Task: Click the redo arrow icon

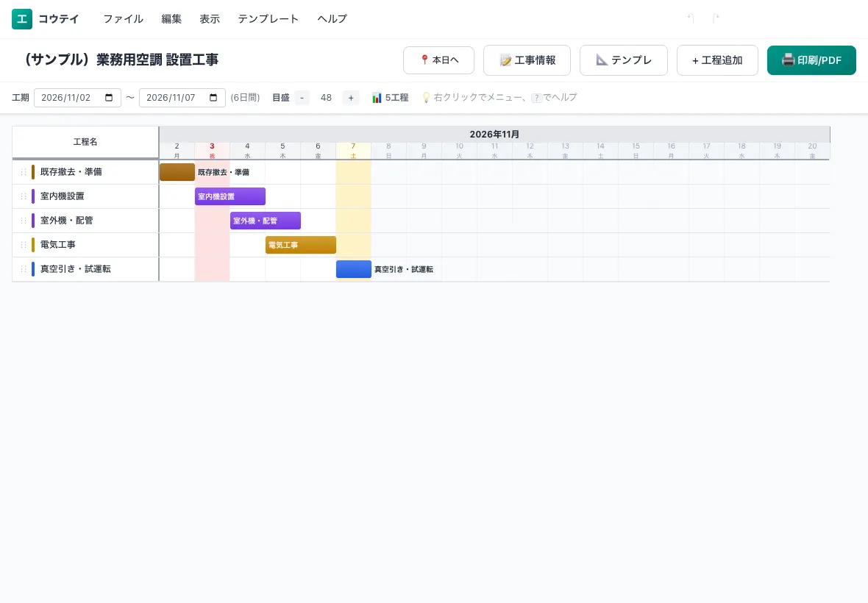Action: (x=715, y=19)
